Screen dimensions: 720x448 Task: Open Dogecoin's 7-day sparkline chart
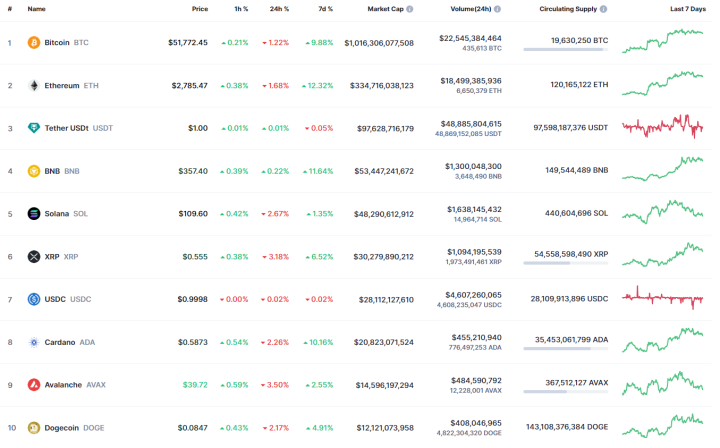click(663, 426)
